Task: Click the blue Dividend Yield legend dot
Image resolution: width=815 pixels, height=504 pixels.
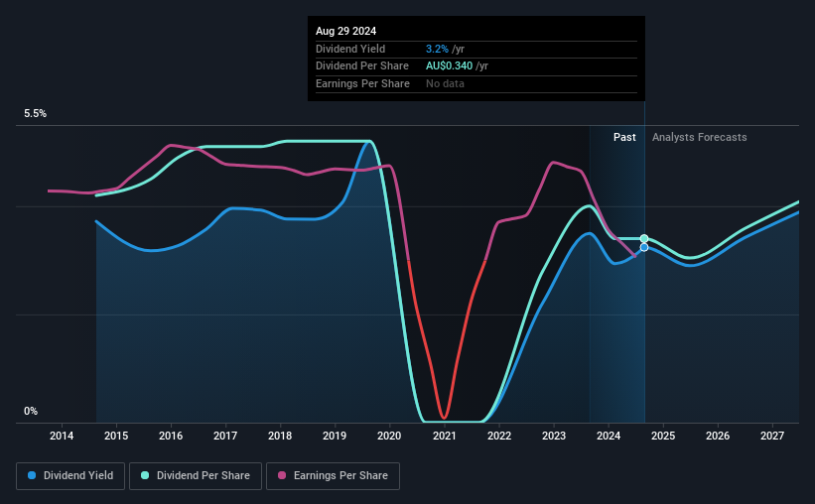Action: (x=32, y=475)
